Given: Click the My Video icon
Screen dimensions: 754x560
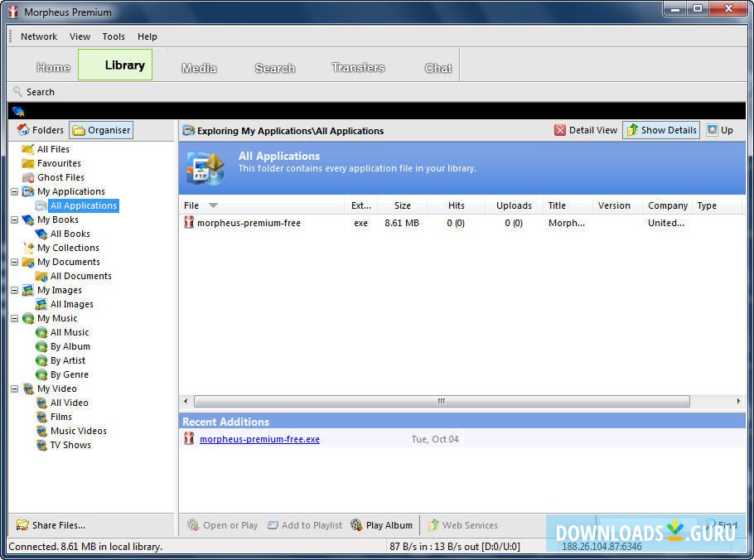Looking at the screenshot, I should [x=28, y=389].
